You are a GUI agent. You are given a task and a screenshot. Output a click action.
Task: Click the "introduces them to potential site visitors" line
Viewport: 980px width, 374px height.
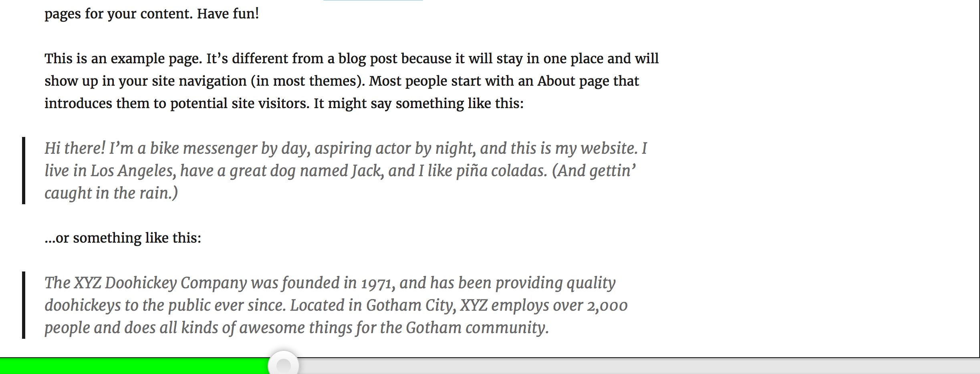pyautogui.click(x=284, y=103)
